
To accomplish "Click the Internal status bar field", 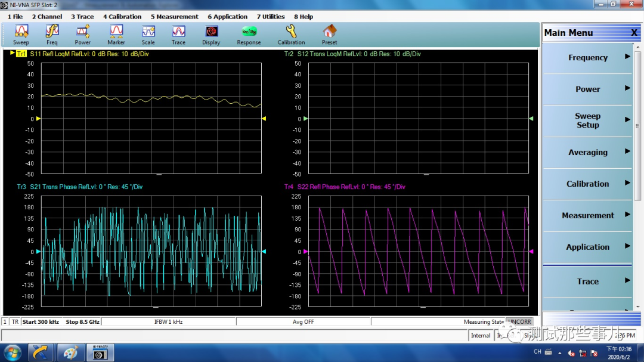I will [481, 336].
